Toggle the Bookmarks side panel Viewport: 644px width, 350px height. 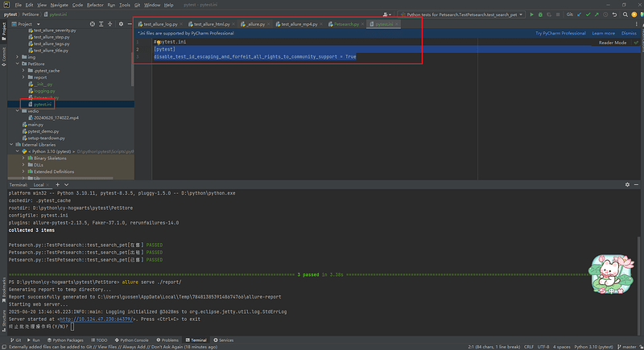4,290
